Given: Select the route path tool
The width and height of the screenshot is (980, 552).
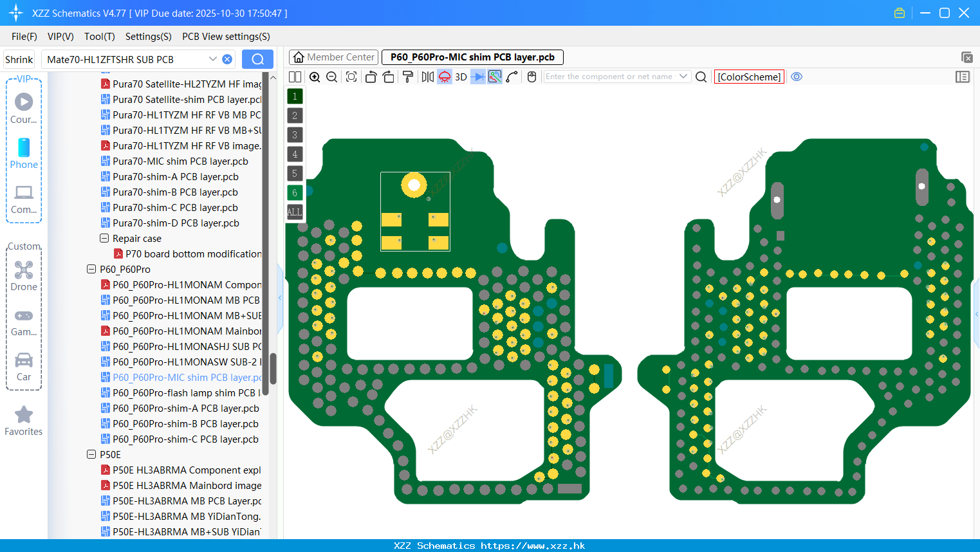Looking at the screenshot, I should pyautogui.click(x=512, y=77).
